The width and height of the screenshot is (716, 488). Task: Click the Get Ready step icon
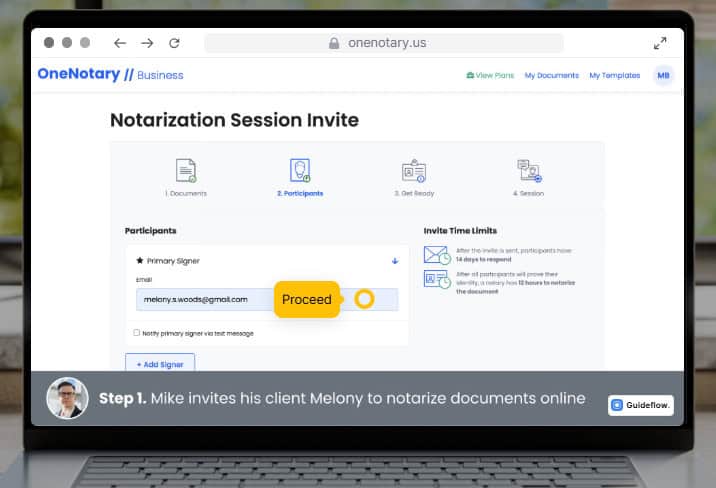coord(413,171)
